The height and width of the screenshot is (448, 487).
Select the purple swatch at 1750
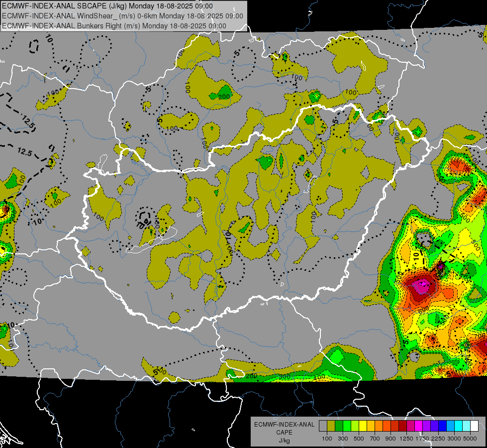pyautogui.click(x=427, y=426)
